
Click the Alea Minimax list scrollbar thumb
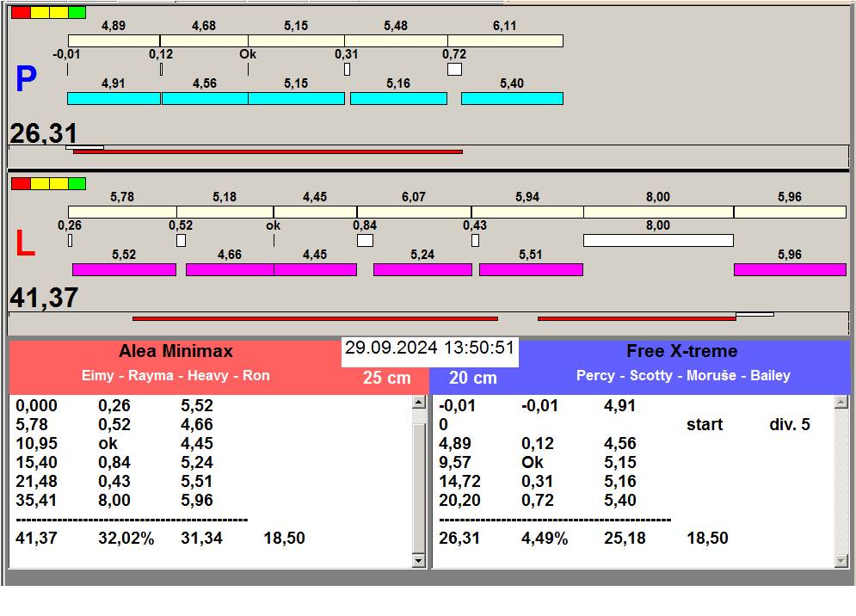(x=419, y=488)
